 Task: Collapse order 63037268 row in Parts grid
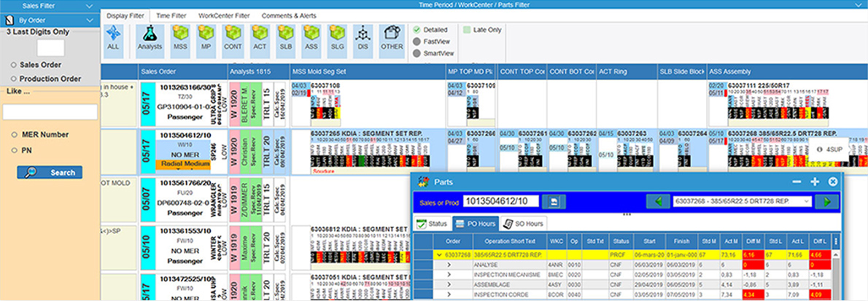pos(440,255)
